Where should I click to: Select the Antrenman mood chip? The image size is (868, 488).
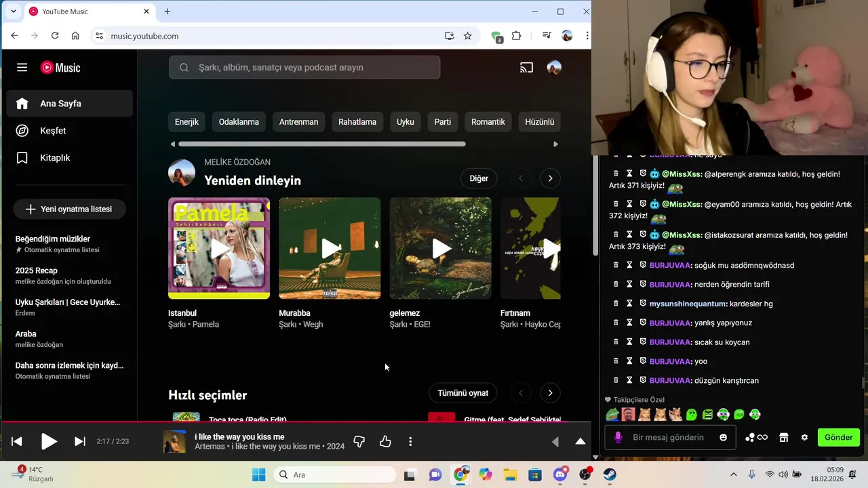(298, 122)
